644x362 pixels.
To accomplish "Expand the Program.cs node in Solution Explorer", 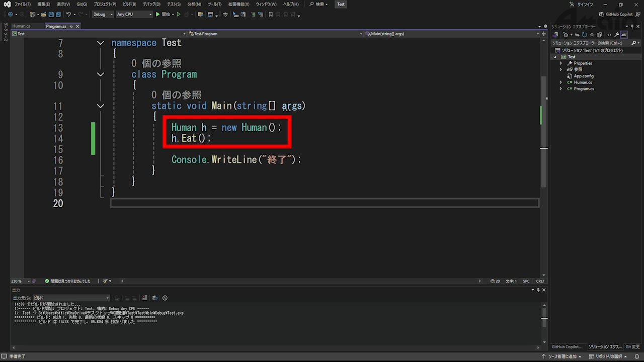I will (x=561, y=89).
